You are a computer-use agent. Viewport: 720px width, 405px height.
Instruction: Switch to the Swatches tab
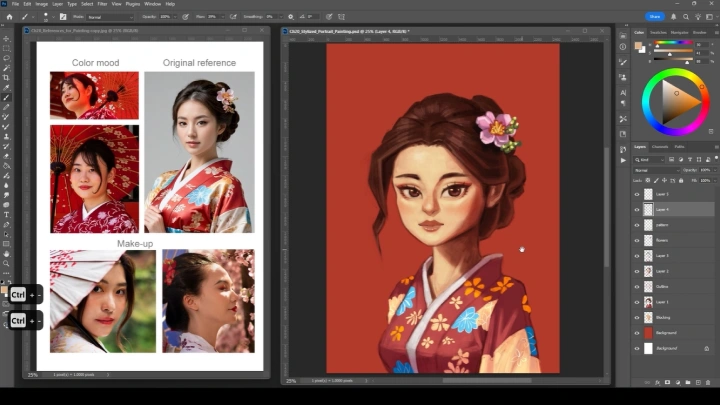(x=658, y=32)
